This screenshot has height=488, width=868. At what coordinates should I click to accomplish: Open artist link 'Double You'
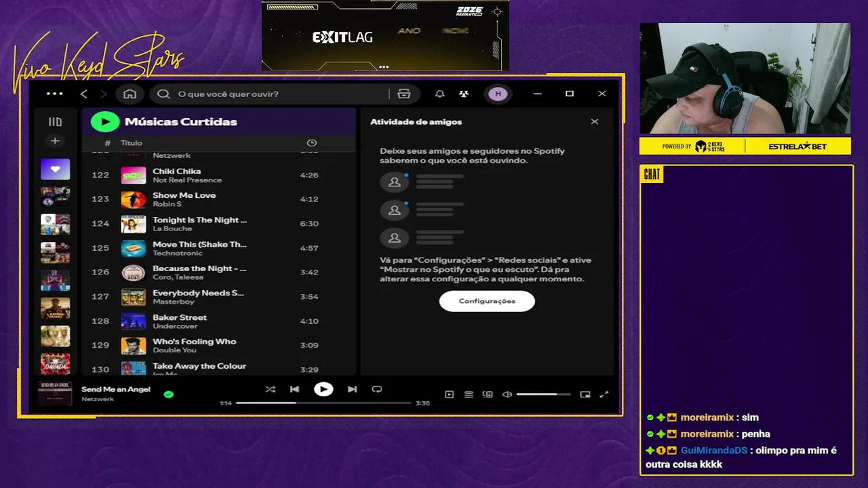click(x=174, y=350)
